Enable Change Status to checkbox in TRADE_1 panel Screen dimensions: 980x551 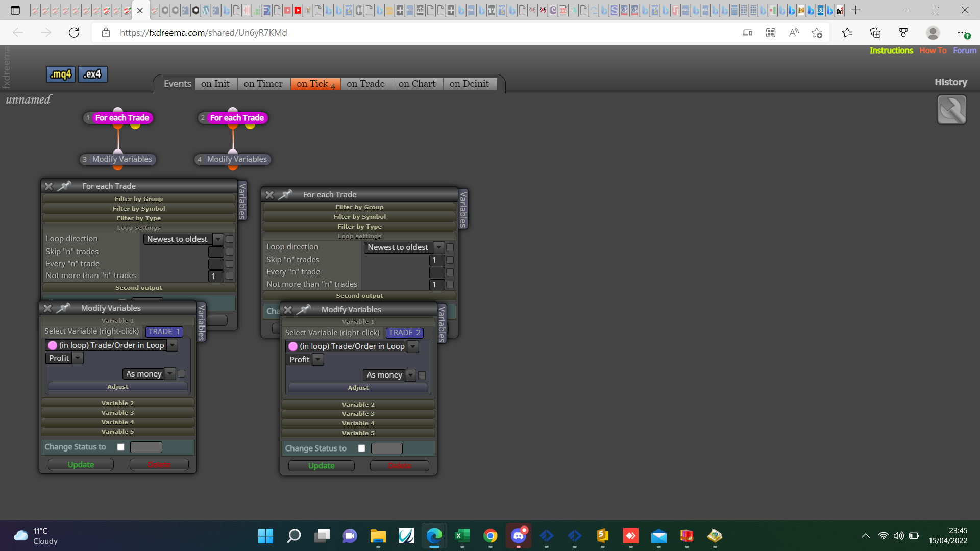tap(120, 447)
